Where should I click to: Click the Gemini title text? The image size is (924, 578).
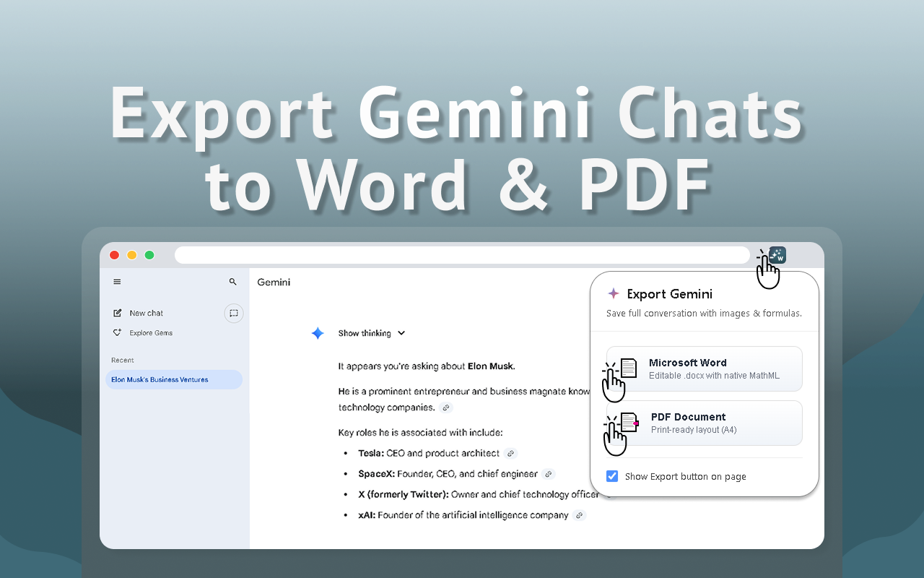pos(274,282)
